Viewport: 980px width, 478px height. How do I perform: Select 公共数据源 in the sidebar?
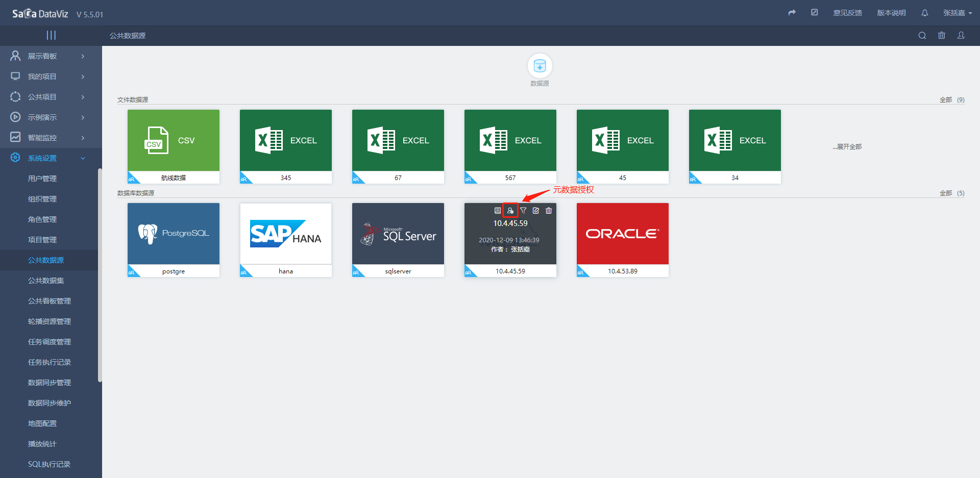click(46, 260)
